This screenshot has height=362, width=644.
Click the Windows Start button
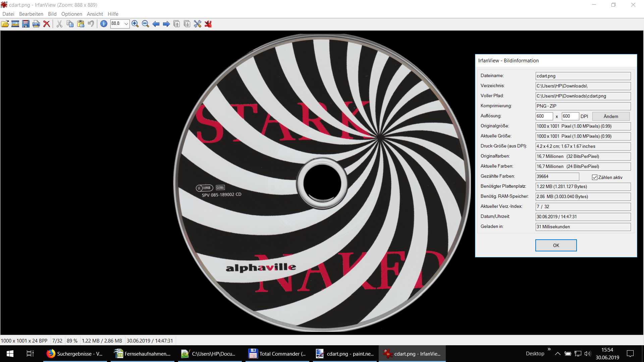tap(10, 354)
